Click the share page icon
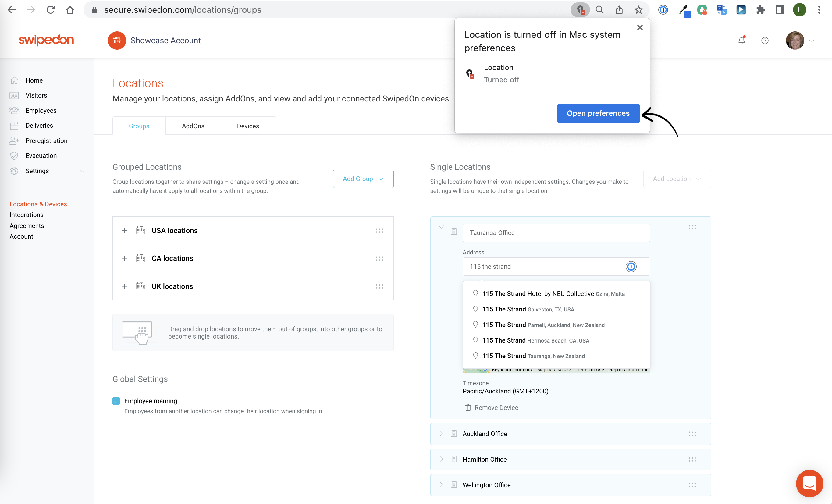832x504 pixels. click(619, 10)
